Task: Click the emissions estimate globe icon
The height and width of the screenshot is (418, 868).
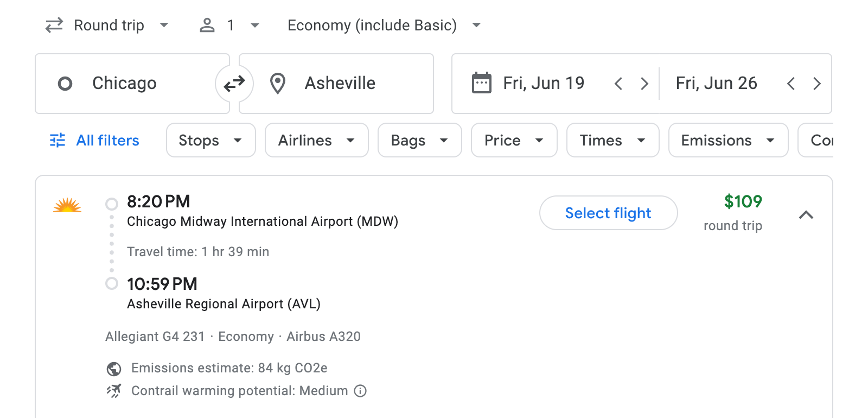Action: (113, 368)
